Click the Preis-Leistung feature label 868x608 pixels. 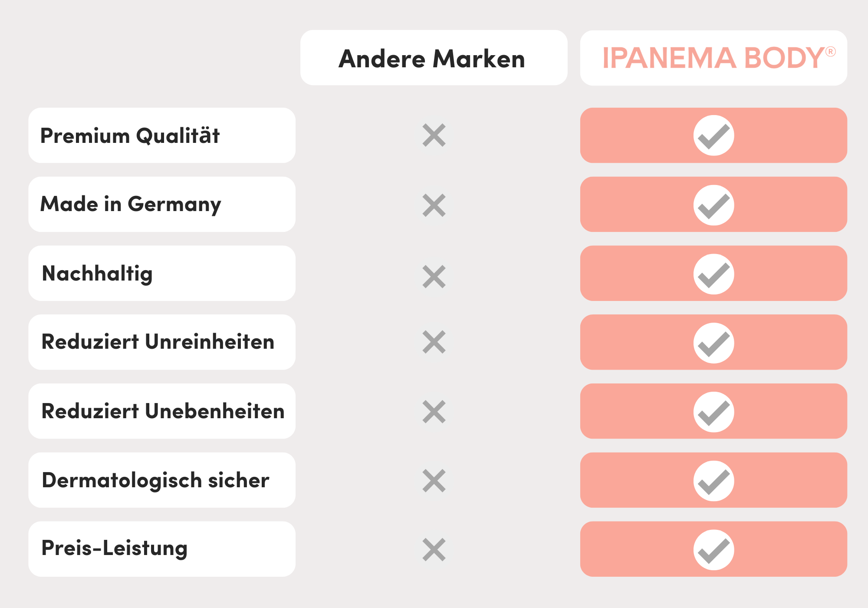(x=115, y=548)
